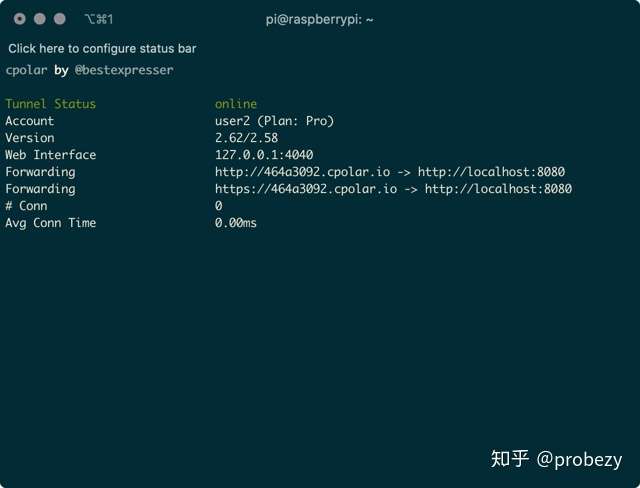Image resolution: width=640 pixels, height=488 pixels.
Task: Click the user2 (Plan: Pro) account value
Action: tap(274, 121)
